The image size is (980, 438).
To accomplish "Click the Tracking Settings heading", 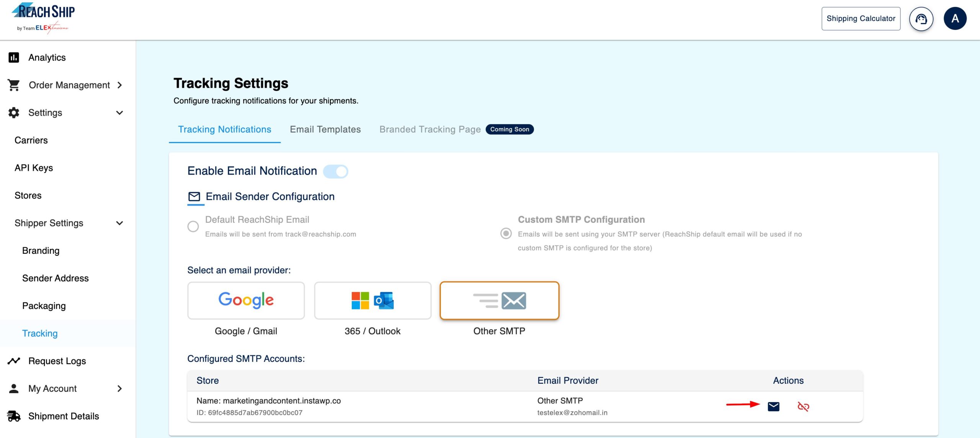I will click(x=231, y=83).
